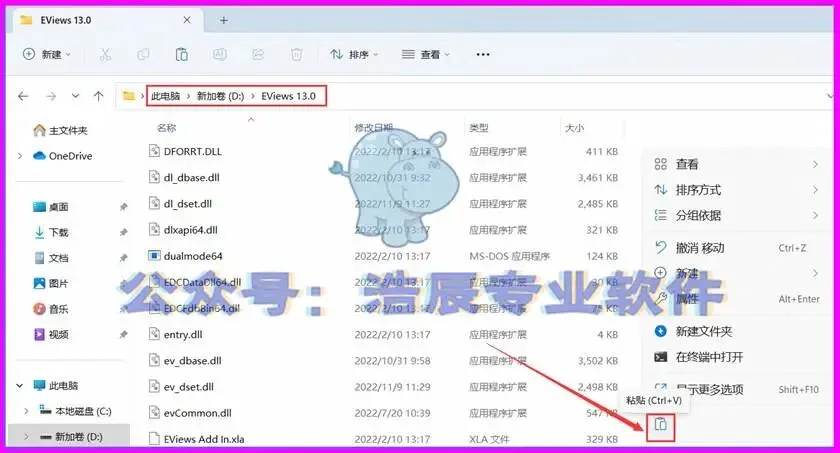This screenshot has height=453, width=840.
Task: Sort by the 名称 column header
Action: (x=167, y=127)
